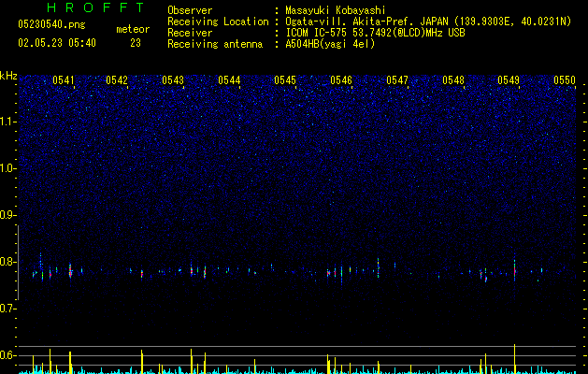Select the A504HB(yagi 4el) antenna value
Screen dimensions: 588x374
(330, 44)
